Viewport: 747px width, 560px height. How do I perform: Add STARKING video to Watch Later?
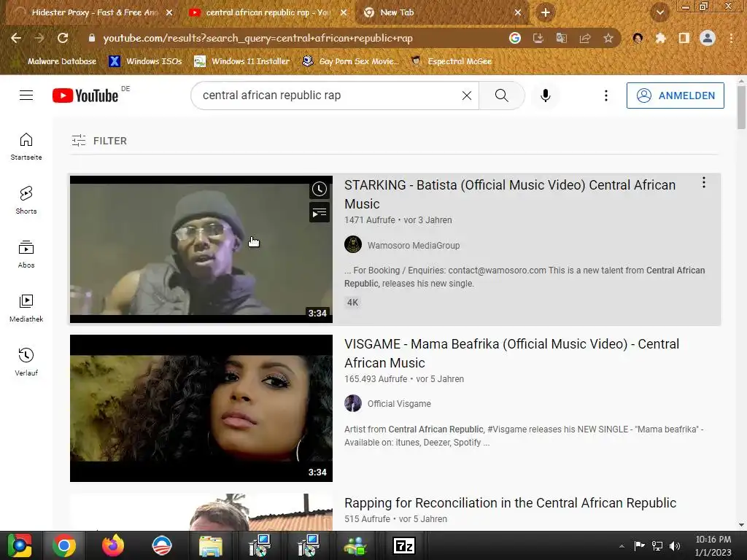(x=320, y=189)
